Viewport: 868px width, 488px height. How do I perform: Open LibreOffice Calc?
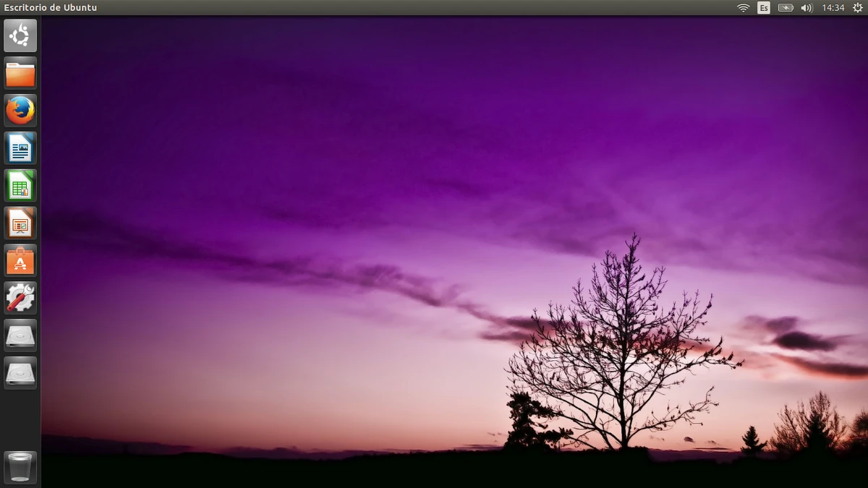pos(20,185)
